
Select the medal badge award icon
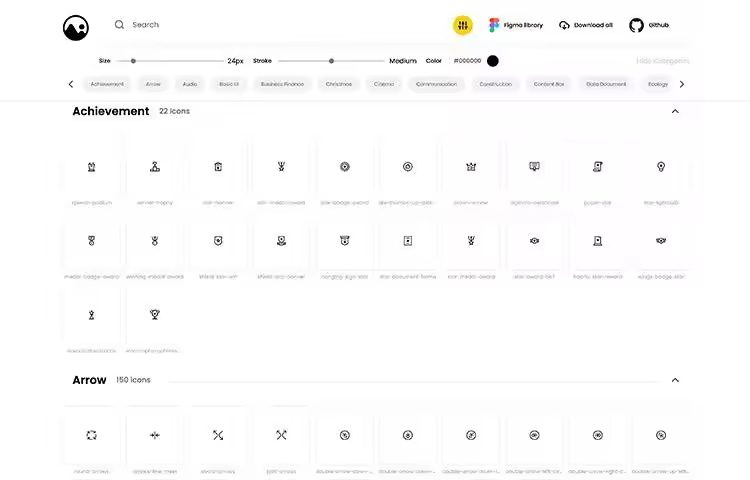click(91, 241)
